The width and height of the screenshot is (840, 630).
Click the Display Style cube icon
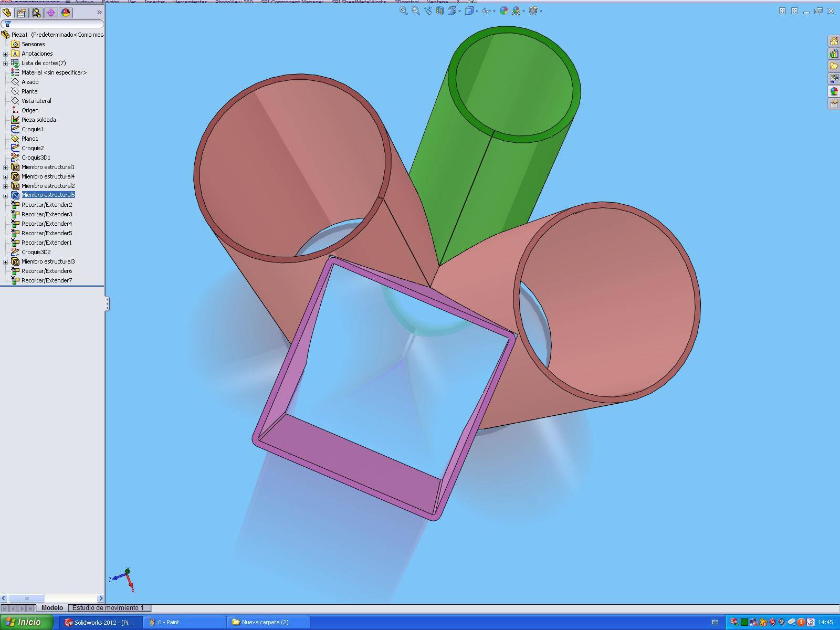tap(470, 10)
